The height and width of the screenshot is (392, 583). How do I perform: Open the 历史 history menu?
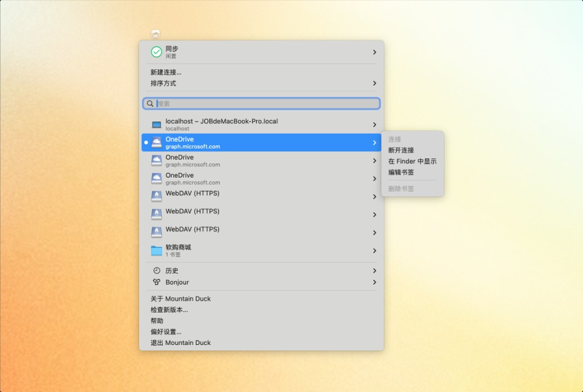(x=261, y=270)
